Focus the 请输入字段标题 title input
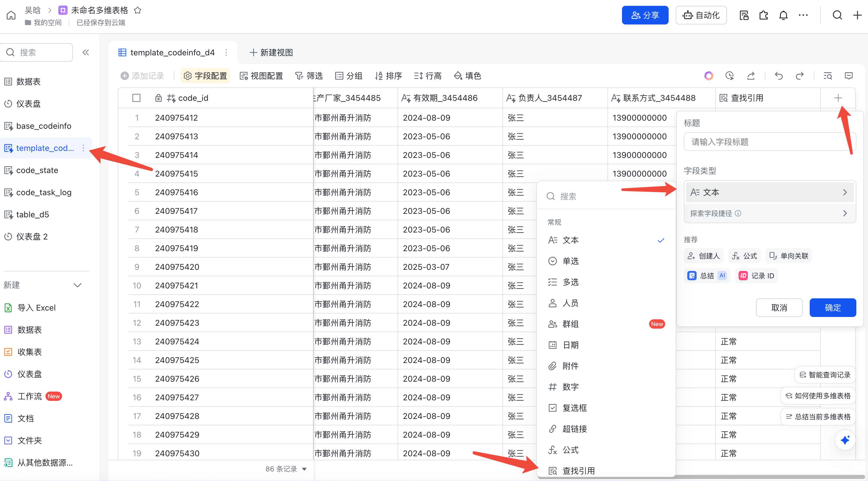The image size is (868, 481). [769, 142]
